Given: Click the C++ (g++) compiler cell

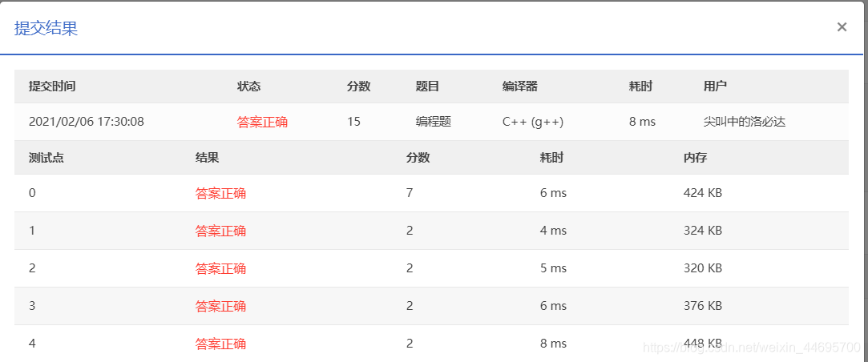Looking at the screenshot, I should [x=532, y=122].
